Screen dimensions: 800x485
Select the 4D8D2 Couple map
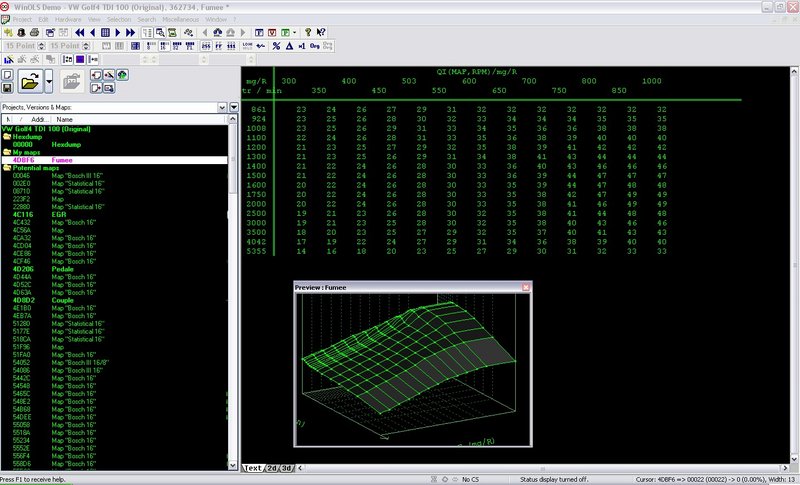click(114, 300)
